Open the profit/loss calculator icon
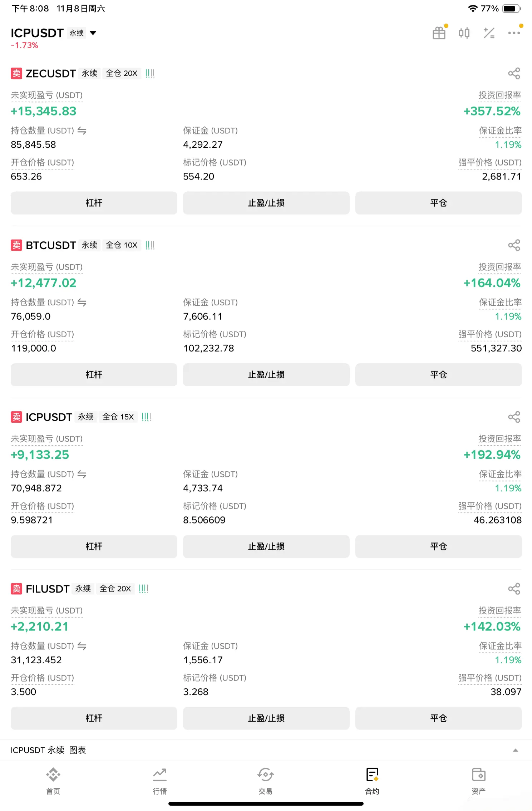This screenshot has width=532, height=811. pyautogui.click(x=489, y=33)
